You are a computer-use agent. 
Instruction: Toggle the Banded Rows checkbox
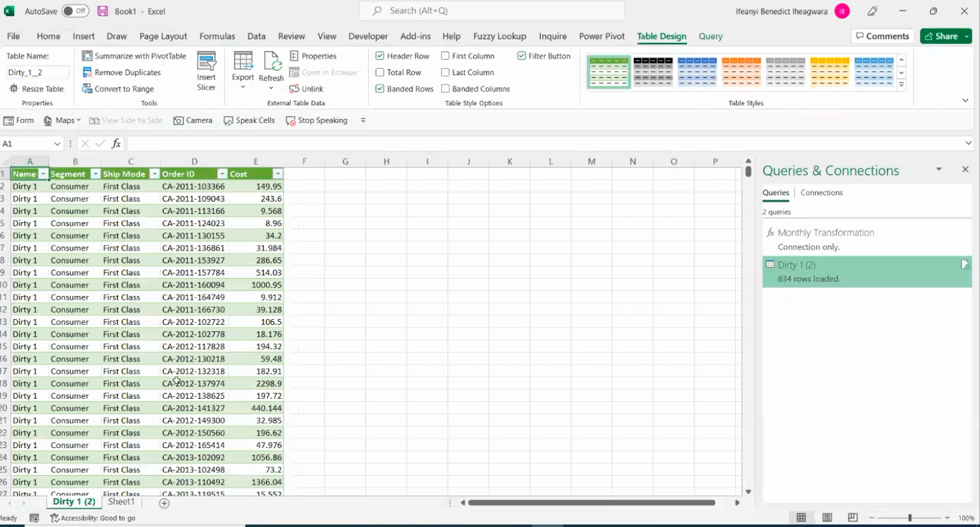coord(380,89)
